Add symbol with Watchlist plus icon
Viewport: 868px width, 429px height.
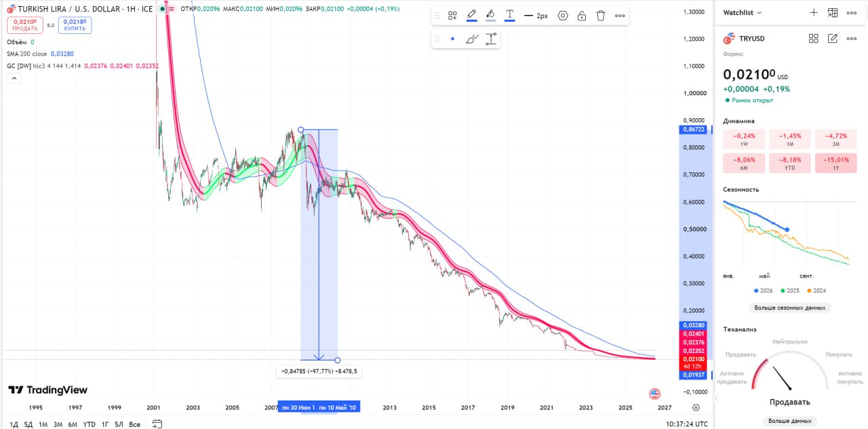(x=814, y=12)
